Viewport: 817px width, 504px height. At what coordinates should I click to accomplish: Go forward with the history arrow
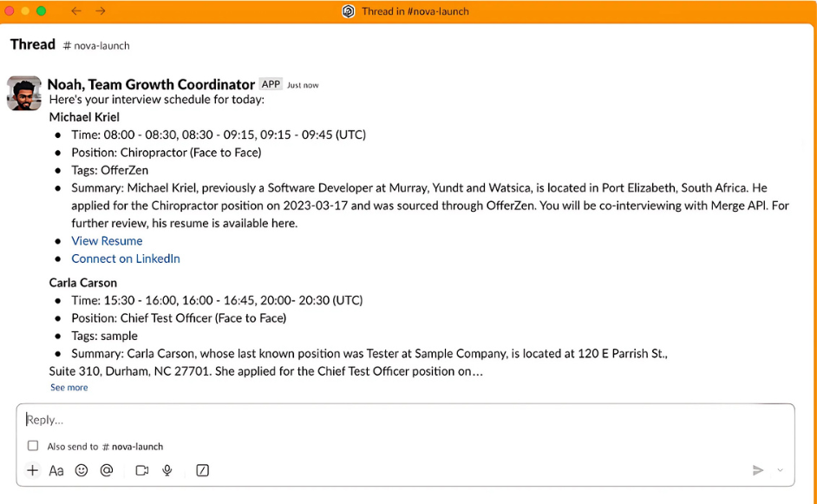point(101,11)
